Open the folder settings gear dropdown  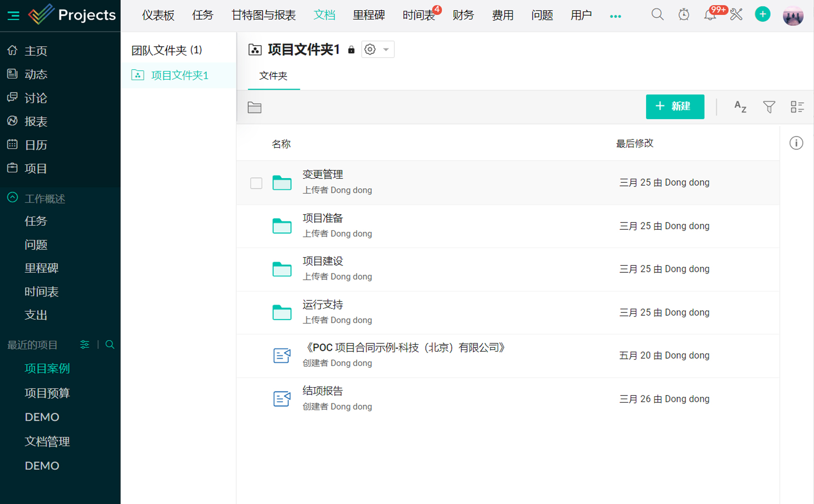click(377, 49)
